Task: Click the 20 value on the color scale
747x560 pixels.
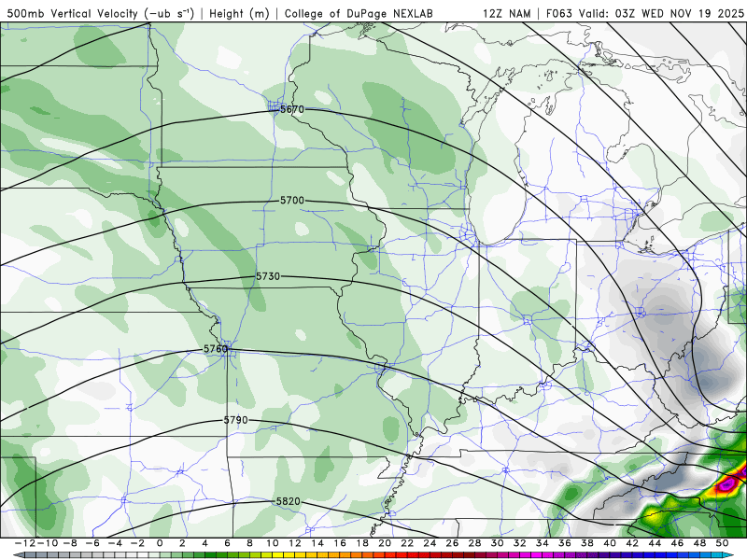Action: click(385, 543)
